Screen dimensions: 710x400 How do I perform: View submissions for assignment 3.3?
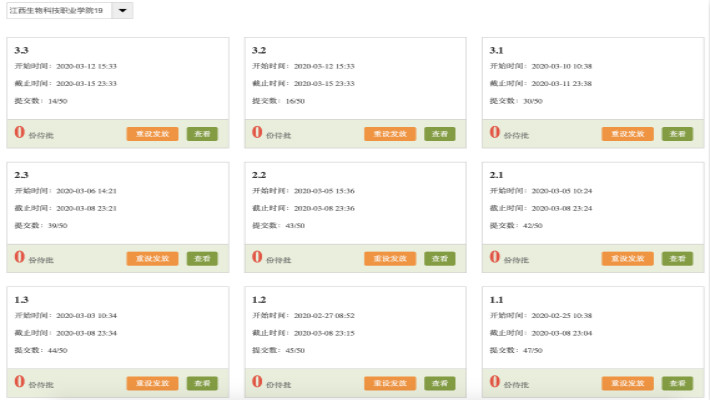click(202, 134)
